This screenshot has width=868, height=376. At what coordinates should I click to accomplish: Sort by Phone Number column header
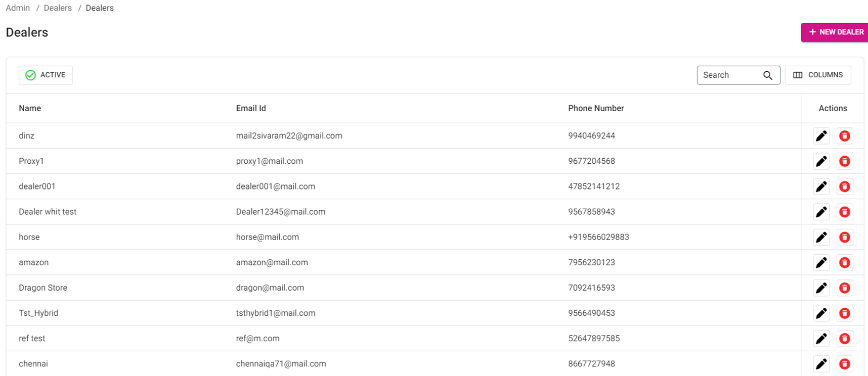point(596,108)
